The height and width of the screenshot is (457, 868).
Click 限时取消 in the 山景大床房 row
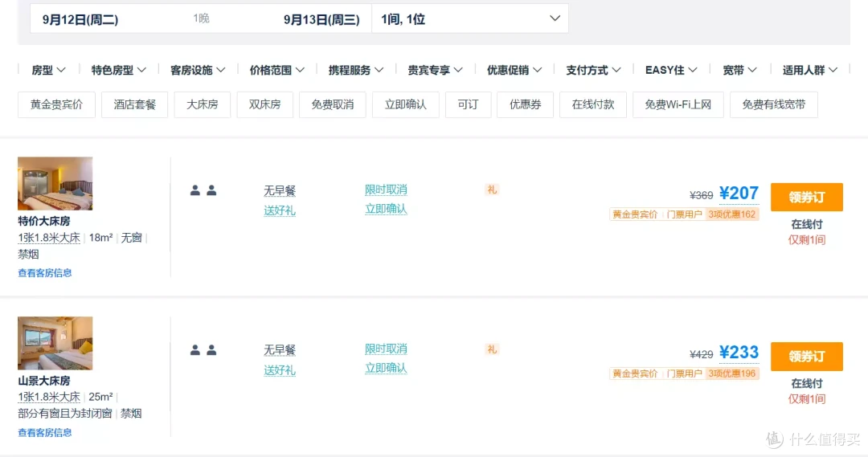pos(386,349)
